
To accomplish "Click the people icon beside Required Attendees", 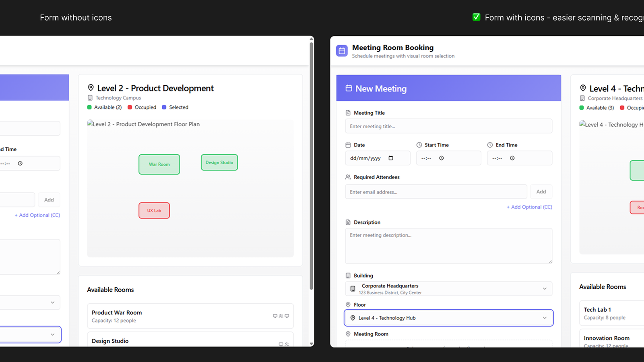I will (x=348, y=177).
